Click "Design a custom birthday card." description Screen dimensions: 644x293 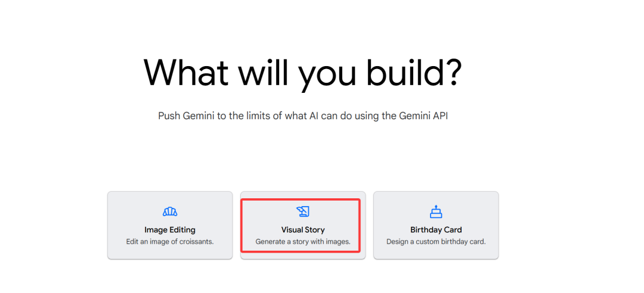pos(436,242)
